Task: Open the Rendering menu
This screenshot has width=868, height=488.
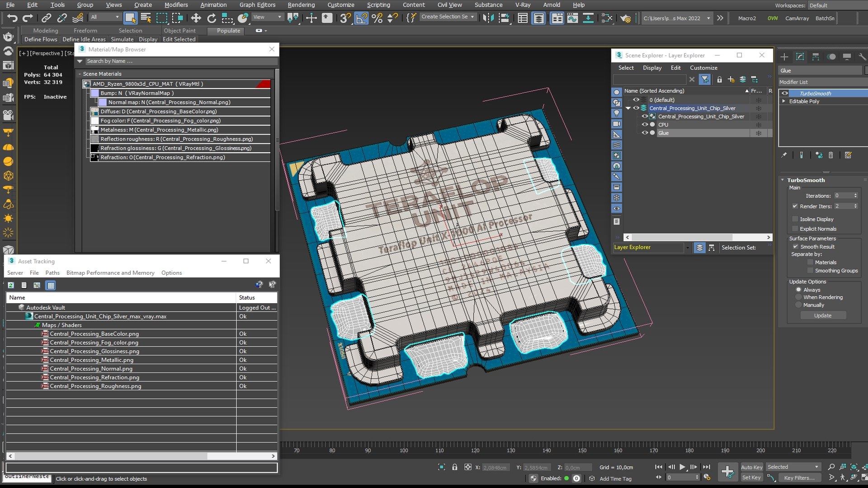Action: point(301,5)
